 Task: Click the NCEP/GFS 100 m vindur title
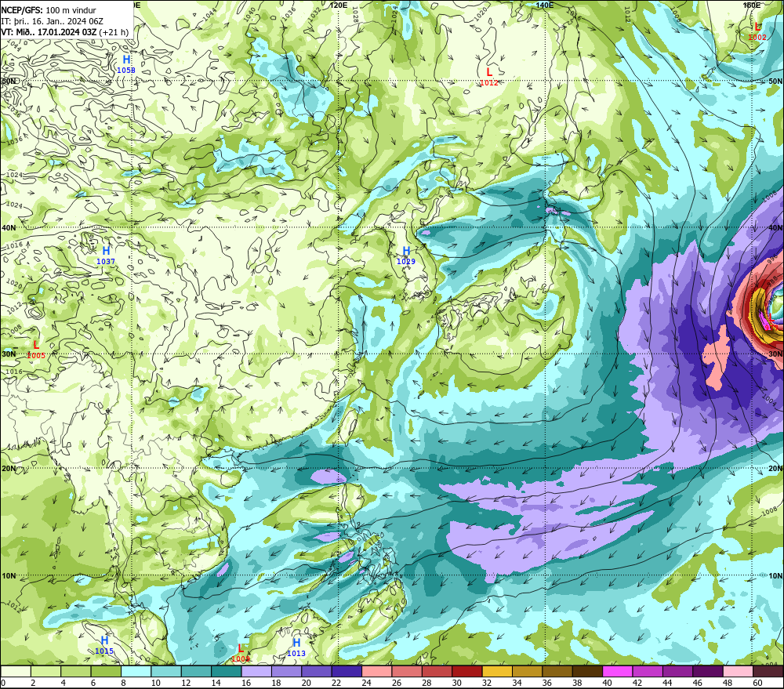49,10
